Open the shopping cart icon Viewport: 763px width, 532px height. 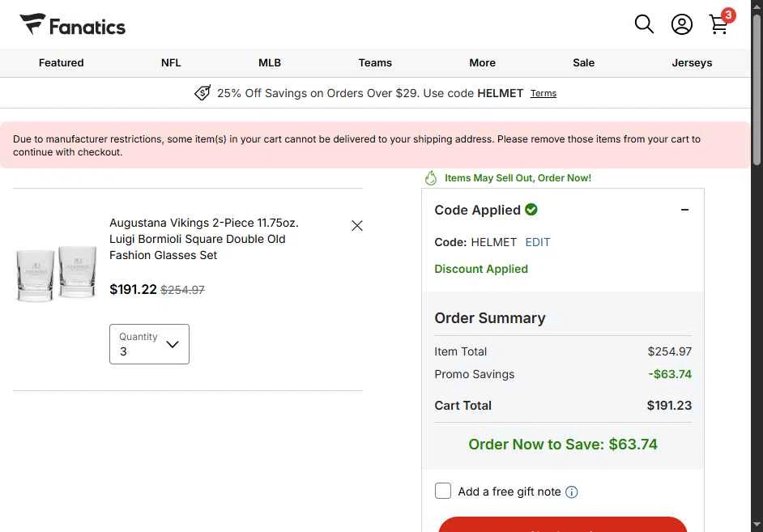point(720,23)
